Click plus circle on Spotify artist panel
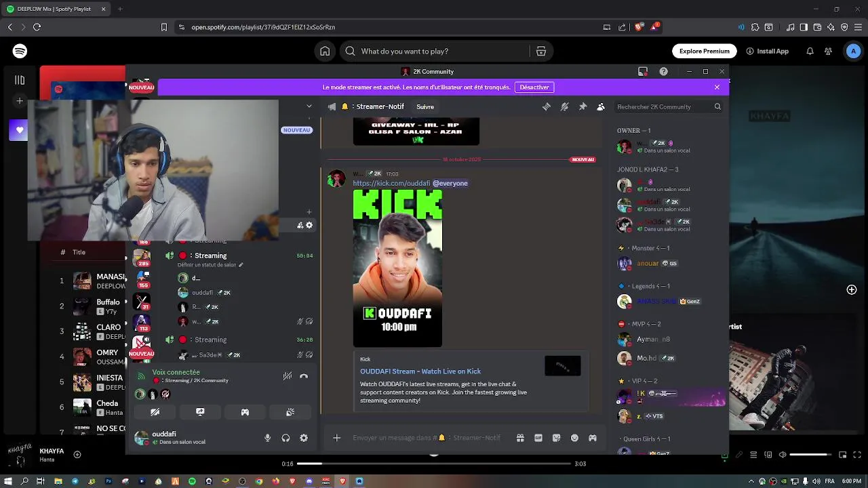This screenshot has width=868, height=488. point(852,289)
